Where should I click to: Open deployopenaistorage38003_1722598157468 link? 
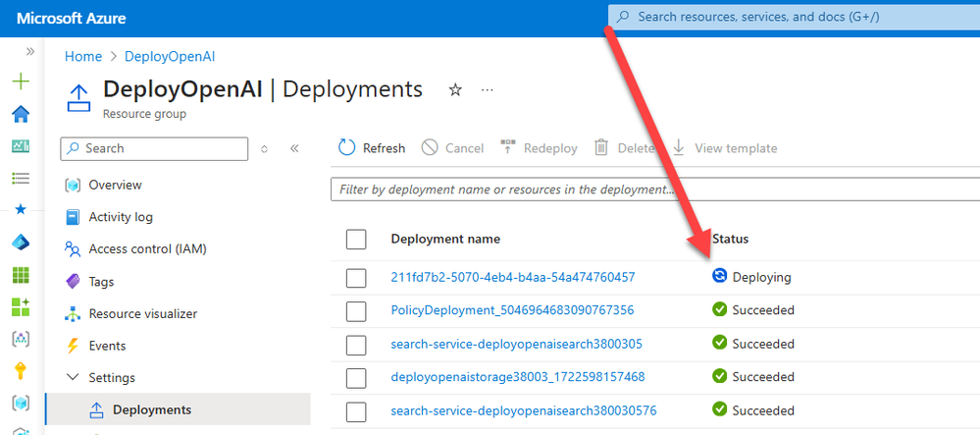tap(518, 377)
